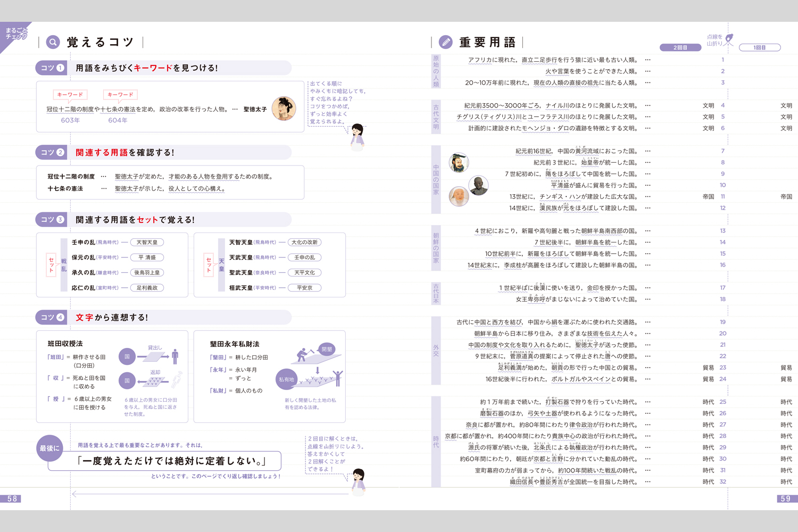Click the 後鳥羽上皇 pill
The width and height of the screenshot is (798, 532).
coord(147,272)
